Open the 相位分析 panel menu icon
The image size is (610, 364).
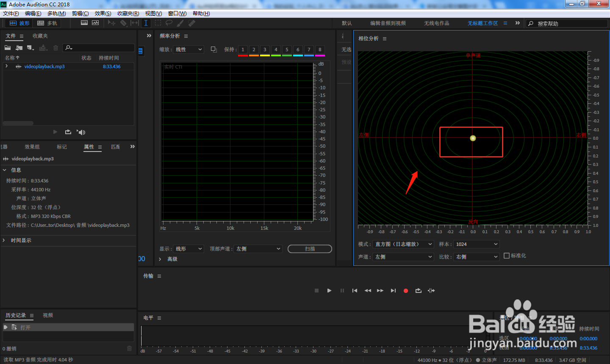[x=385, y=39]
